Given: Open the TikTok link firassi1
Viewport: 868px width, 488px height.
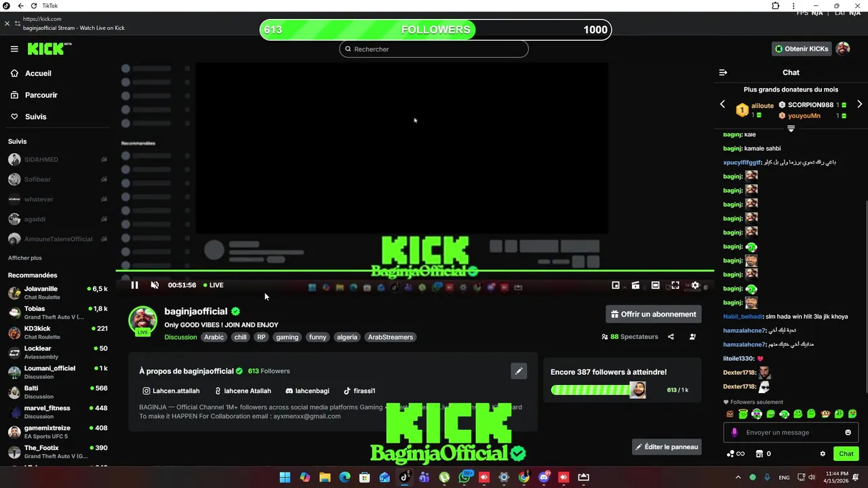Looking at the screenshot, I should click(359, 391).
